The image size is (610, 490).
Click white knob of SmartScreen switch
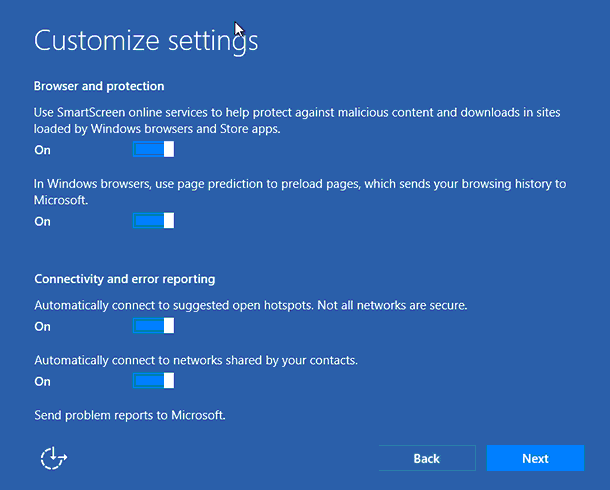pyautogui.click(x=169, y=149)
